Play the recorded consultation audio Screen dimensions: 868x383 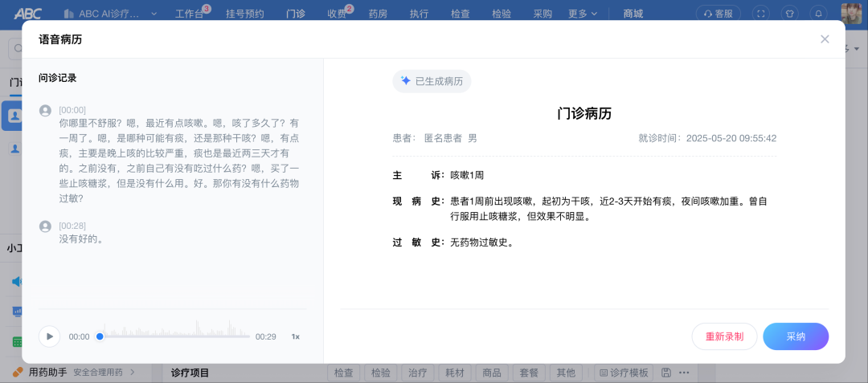click(49, 336)
